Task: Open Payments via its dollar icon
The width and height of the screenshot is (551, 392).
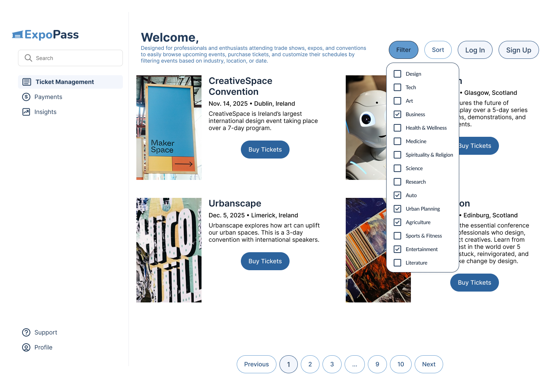Action: click(26, 97)
